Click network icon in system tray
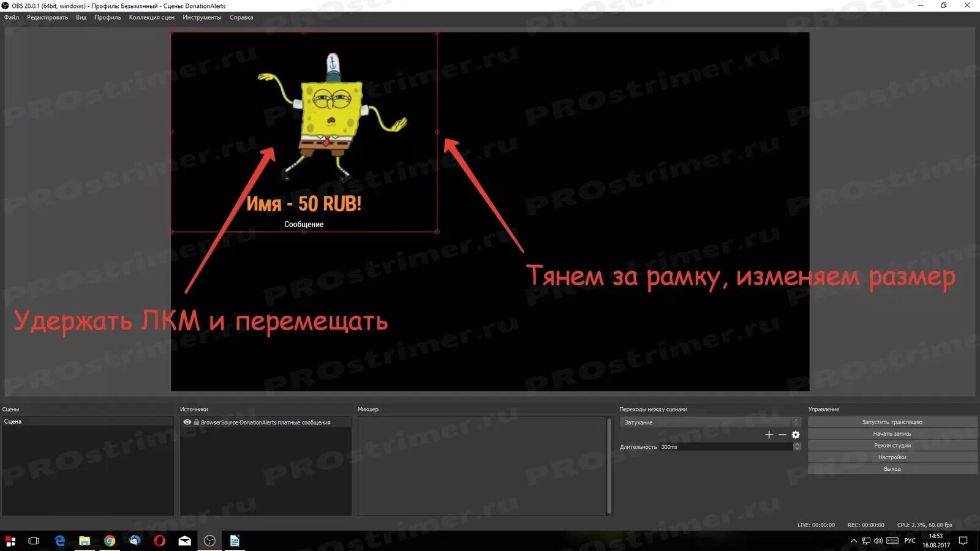The height and width of the screenshot is (551, 980). click(x=866, y=541)
